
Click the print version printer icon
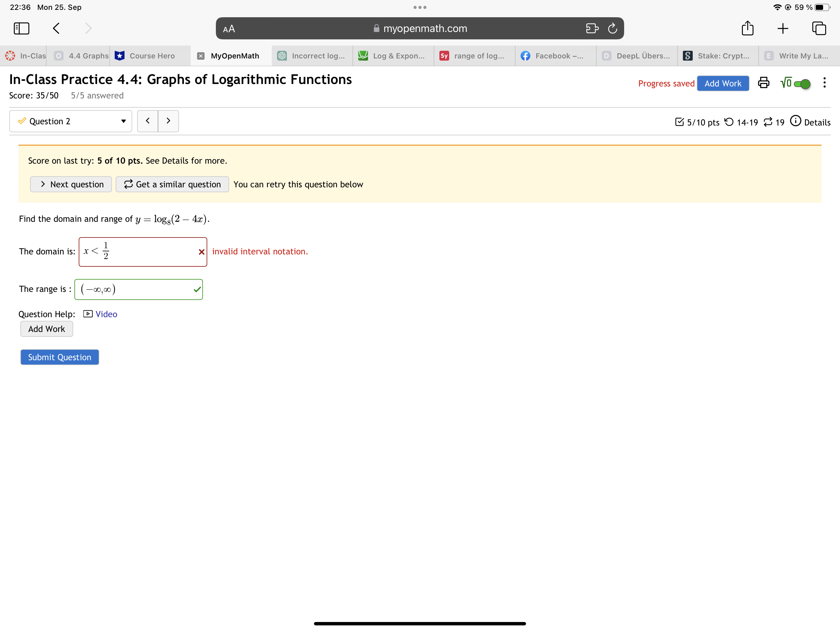pos(763,83)
